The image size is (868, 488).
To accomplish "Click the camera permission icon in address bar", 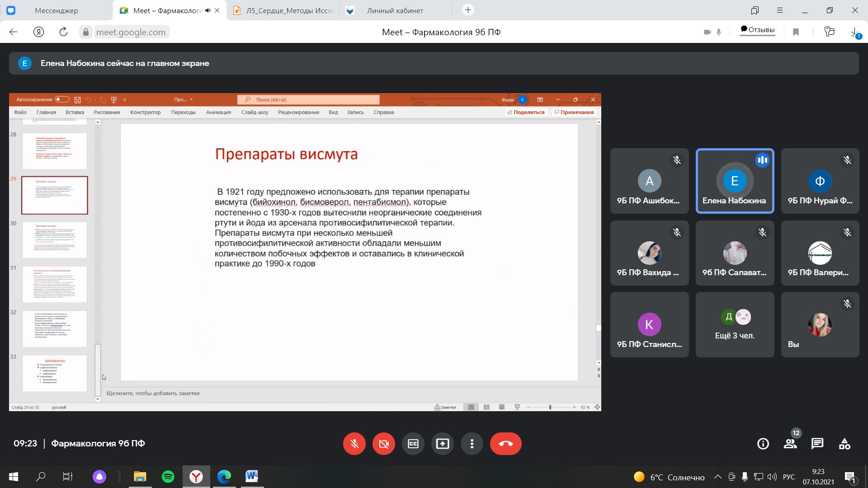I will click(x=708, y=32).
